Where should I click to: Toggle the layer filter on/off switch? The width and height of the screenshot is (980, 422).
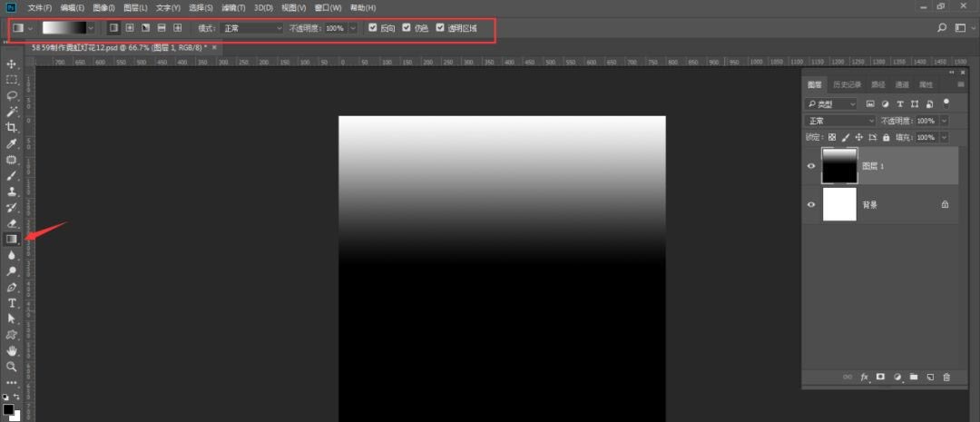pos(946,103)
